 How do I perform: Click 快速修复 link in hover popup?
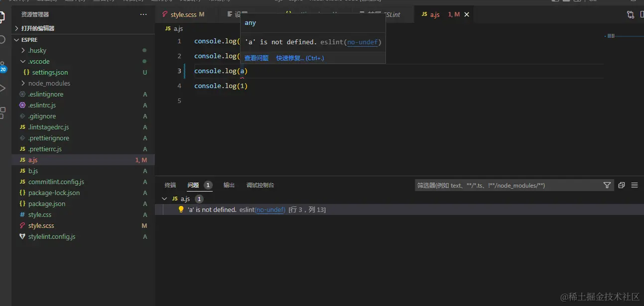pyautogui.click(x=300, y=58)
